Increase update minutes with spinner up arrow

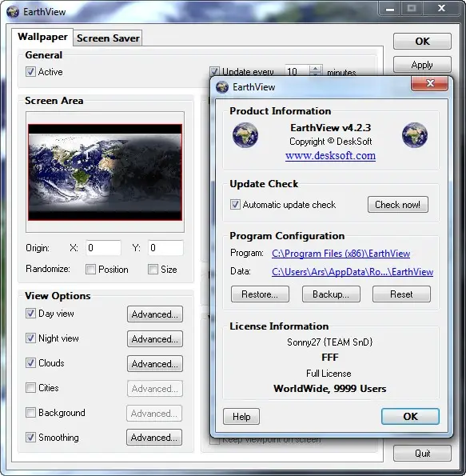click(x=316, y=68)
